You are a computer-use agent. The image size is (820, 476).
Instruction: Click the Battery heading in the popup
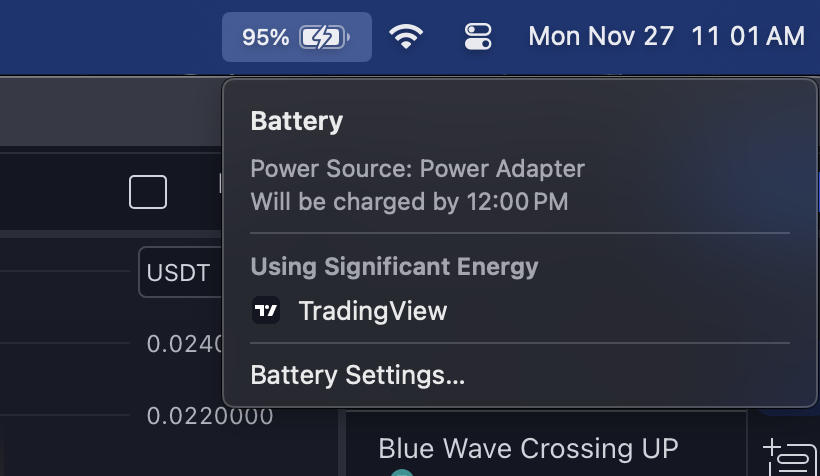(x=297, y=122)
